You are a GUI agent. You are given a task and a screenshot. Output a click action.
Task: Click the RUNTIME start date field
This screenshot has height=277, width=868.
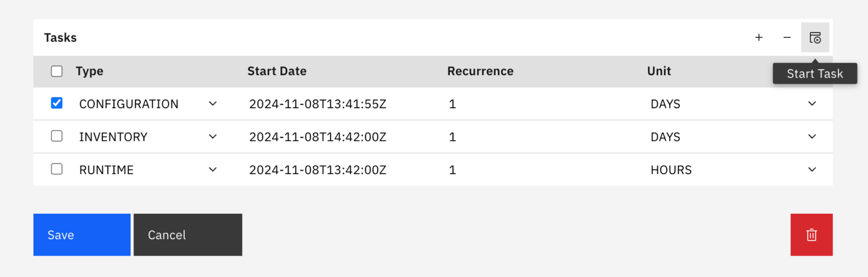click(x=318, y=170)
